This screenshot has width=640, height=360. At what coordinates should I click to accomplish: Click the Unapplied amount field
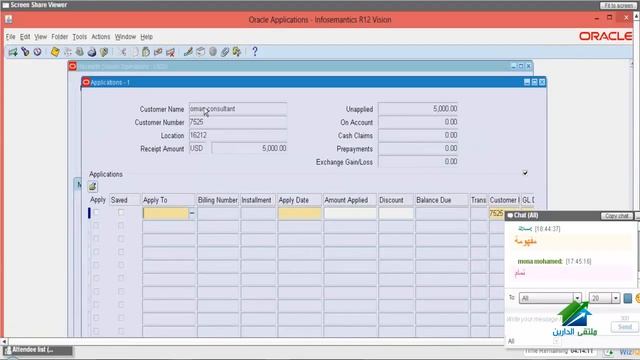418,109
